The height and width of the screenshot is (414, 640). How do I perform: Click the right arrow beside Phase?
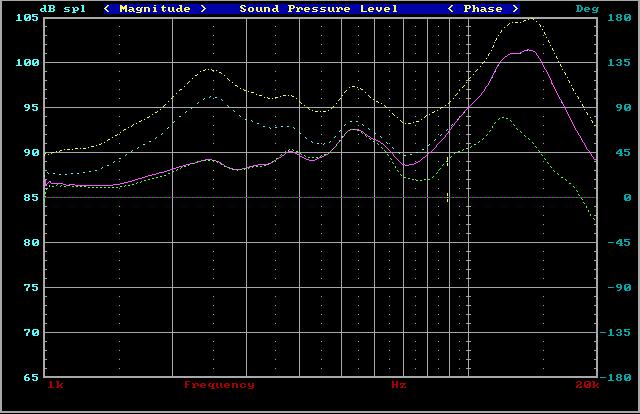[515, 9]
